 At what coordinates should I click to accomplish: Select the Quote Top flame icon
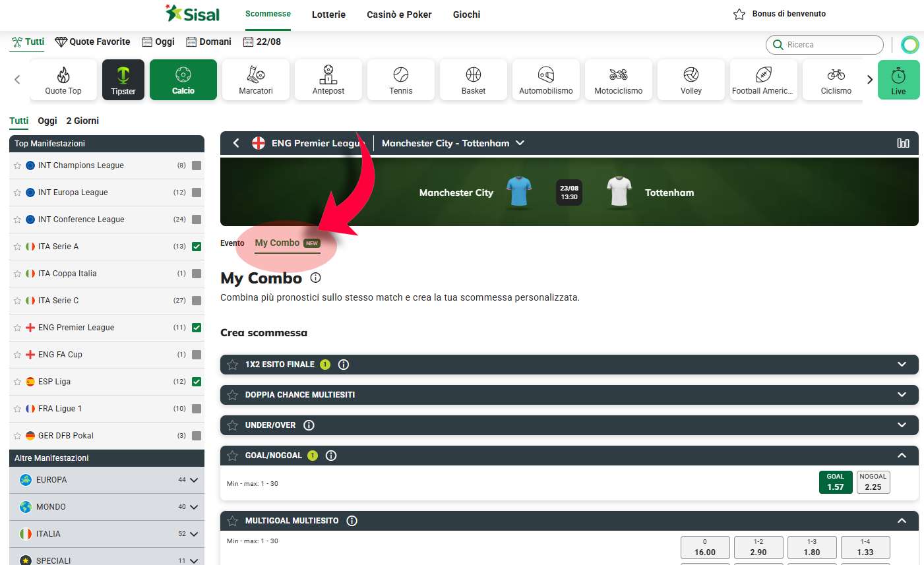pos(63,74)
